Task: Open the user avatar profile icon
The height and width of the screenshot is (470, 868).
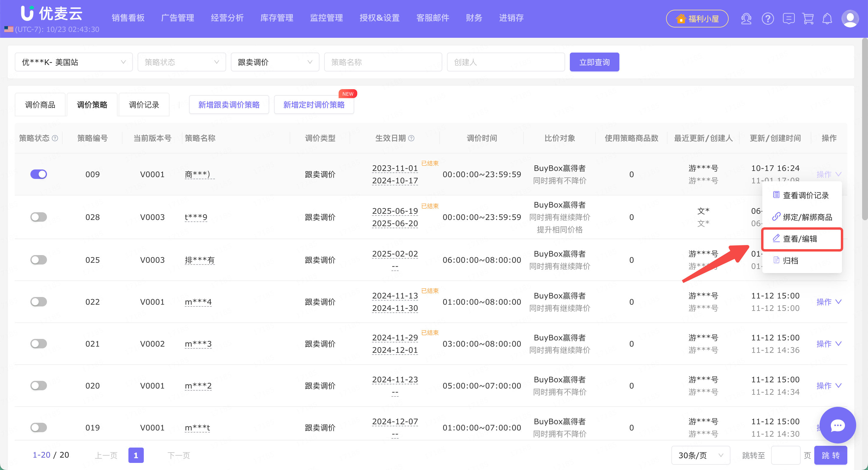Action: (x=850, y=19)
